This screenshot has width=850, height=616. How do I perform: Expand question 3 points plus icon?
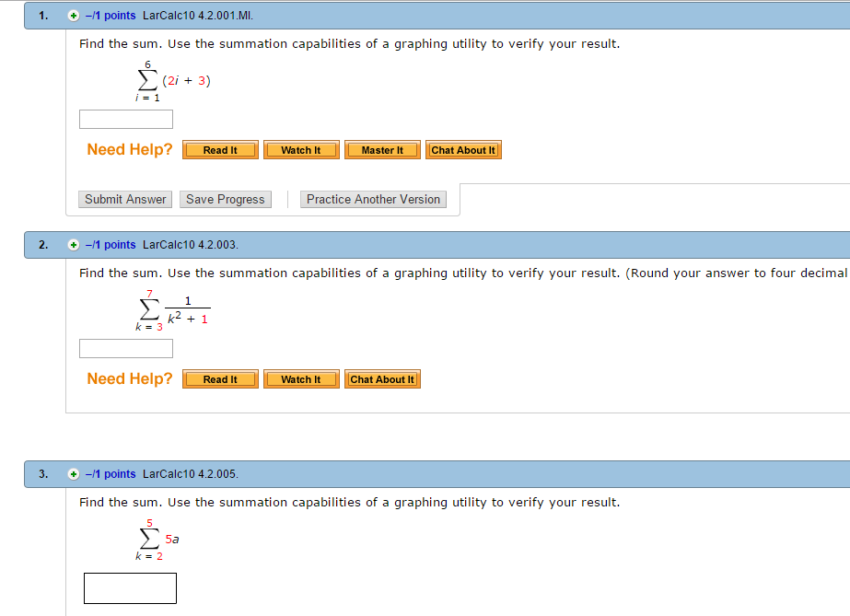click(74, 474)
